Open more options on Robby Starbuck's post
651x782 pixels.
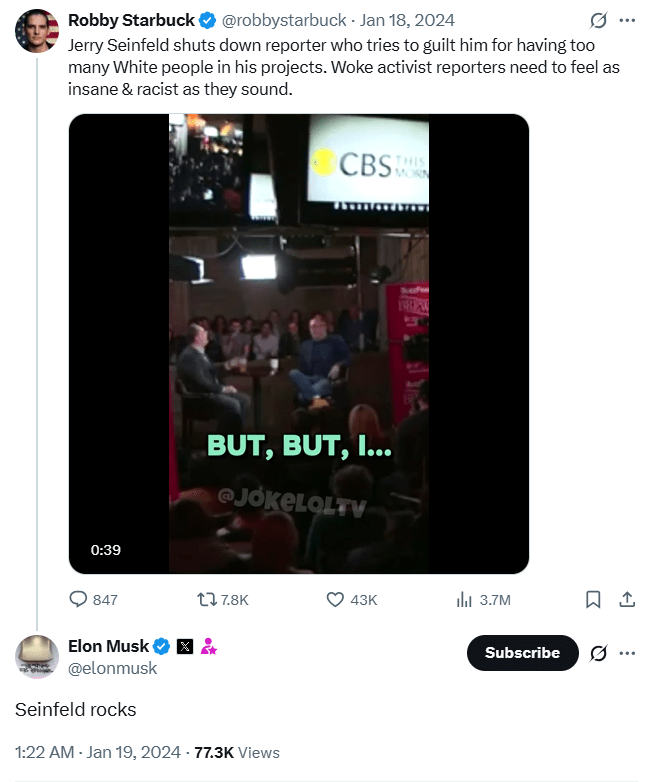(628, 20)
